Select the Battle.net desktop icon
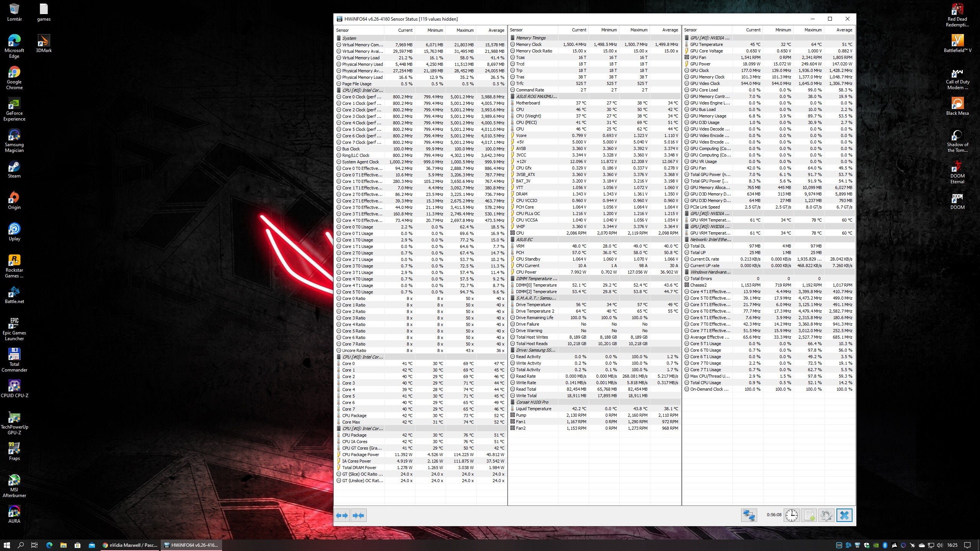 14,295
